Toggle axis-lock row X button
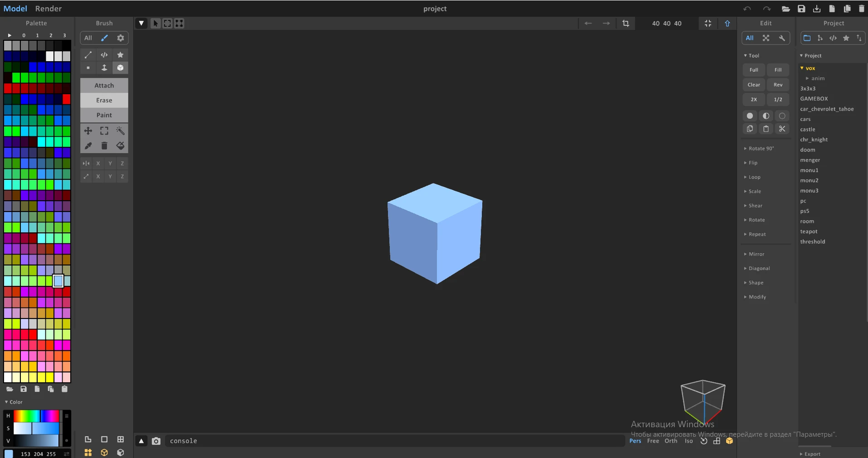This screenshot has height=458, width=868. pos(98,177)
